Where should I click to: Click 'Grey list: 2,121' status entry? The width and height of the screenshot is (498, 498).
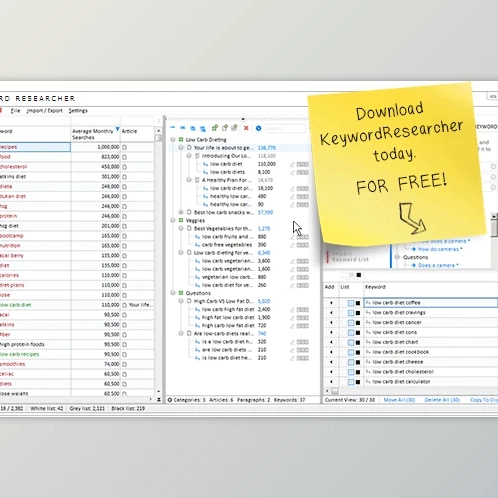87,408
